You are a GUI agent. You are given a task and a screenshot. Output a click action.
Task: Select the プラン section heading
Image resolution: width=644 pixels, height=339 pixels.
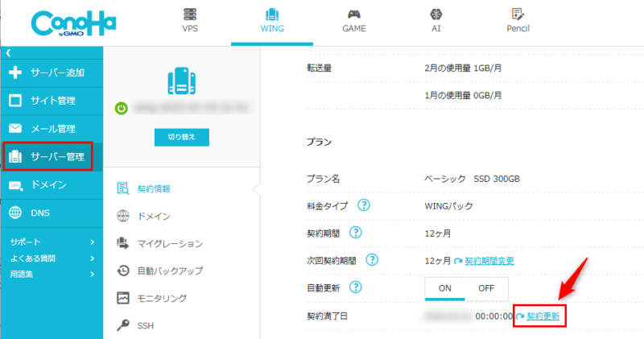click(x=319, y=143)
